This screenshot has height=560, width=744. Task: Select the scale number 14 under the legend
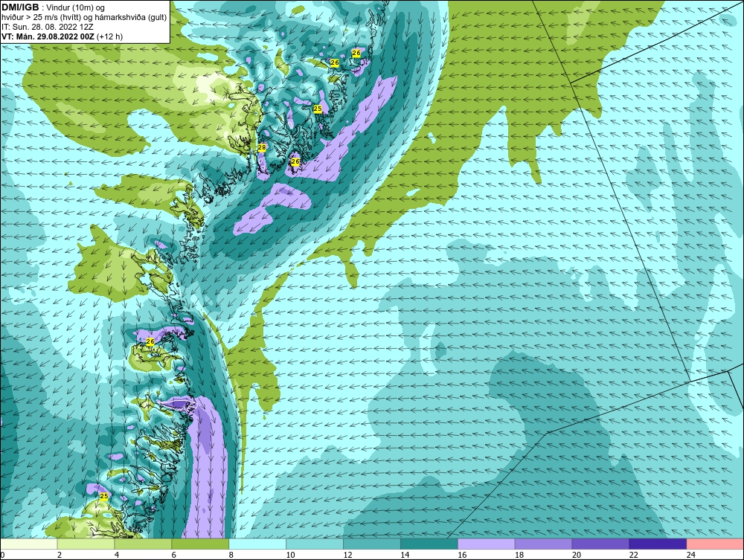pyautogui.click(x=405, y=555)
